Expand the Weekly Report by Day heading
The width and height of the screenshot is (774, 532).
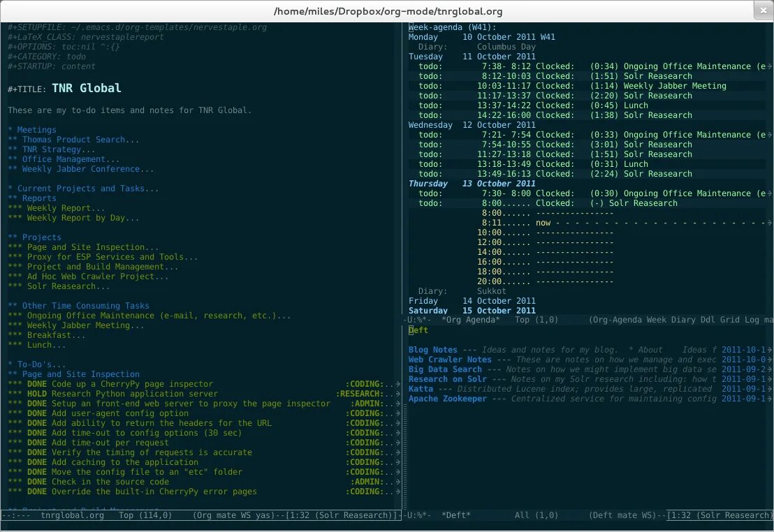pyautogui.click(x=74, y=218)
